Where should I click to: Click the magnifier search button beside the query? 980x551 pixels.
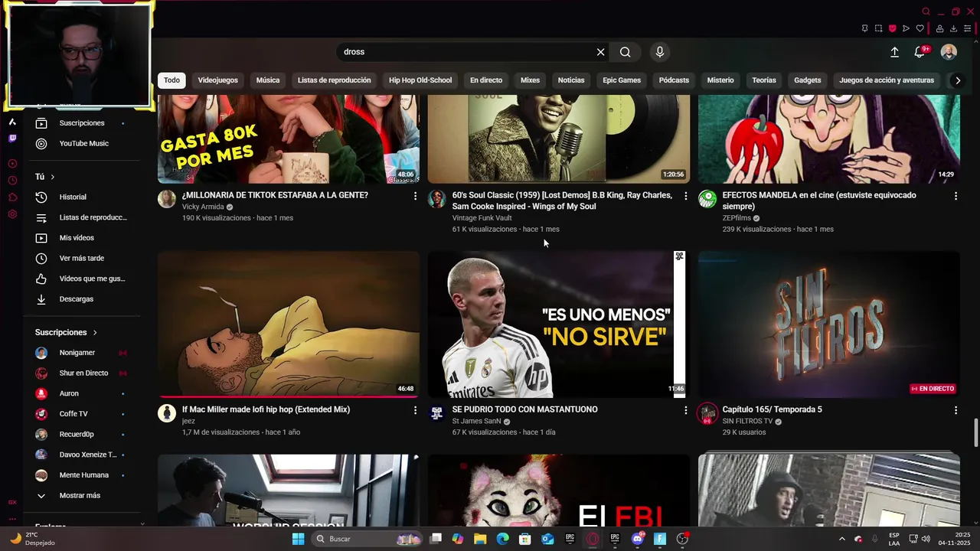point(626,52)
